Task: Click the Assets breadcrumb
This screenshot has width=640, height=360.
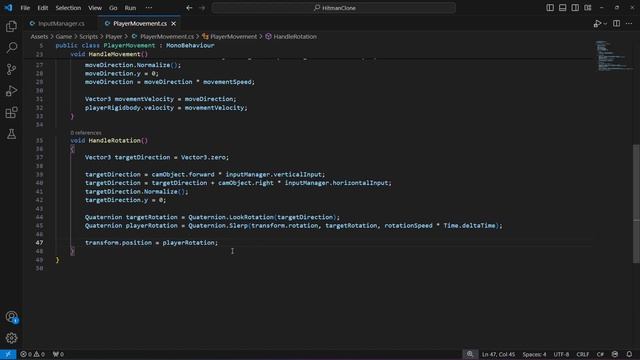Action: click(x=39, y=36)
